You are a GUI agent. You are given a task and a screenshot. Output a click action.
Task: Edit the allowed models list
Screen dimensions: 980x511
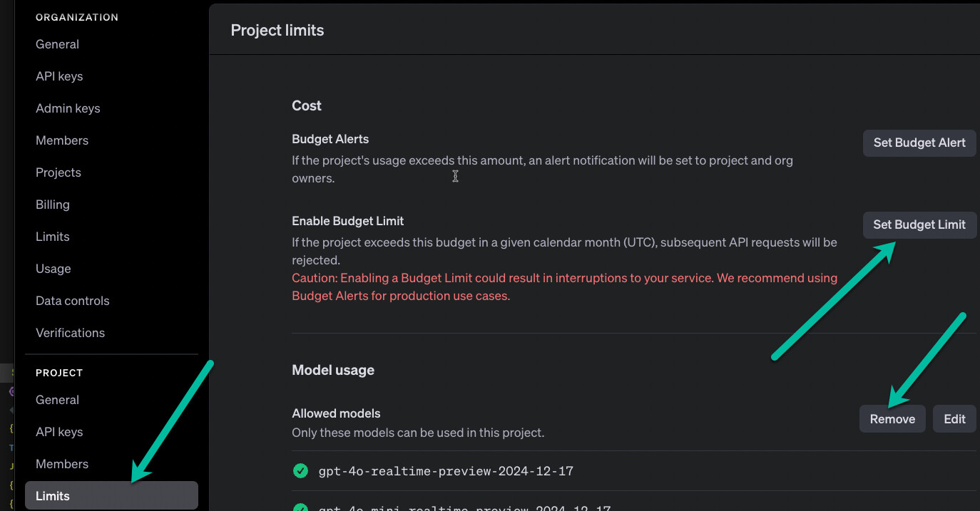click(954, 418)
